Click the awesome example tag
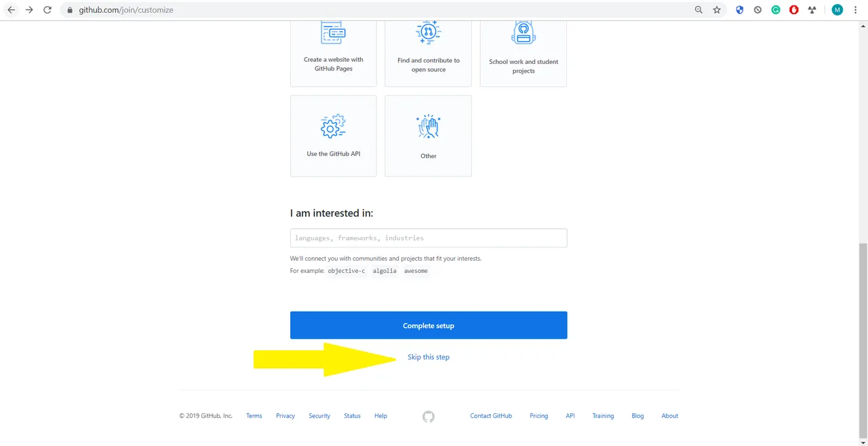 416,271
